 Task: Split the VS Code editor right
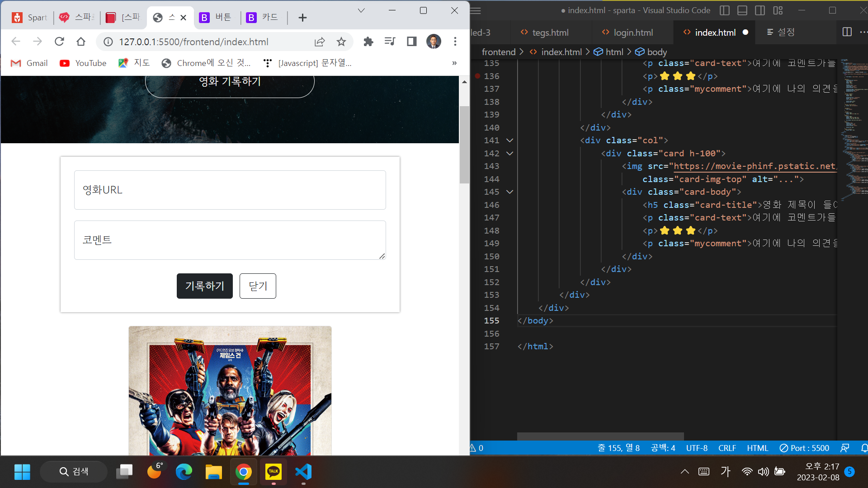coord(847,32)
